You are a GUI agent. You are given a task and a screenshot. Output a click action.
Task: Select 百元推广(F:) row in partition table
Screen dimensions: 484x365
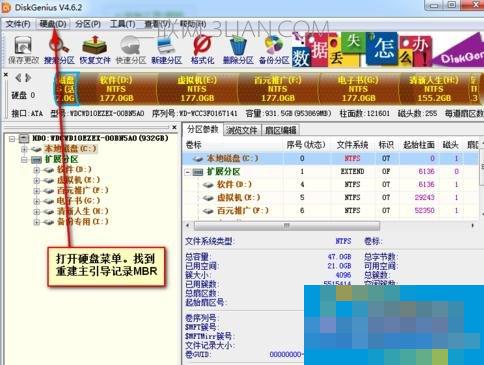[330, 210]
